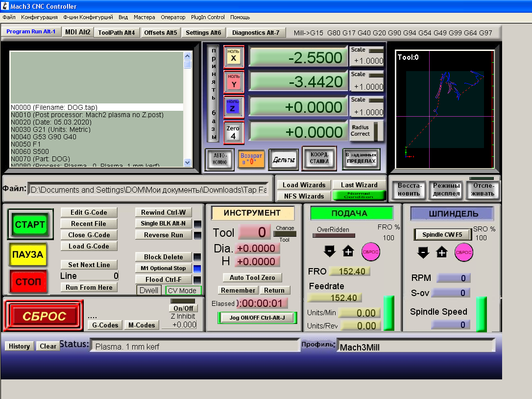Click the X Scale value field
The image size is (532, 399).
pos(368,61)
